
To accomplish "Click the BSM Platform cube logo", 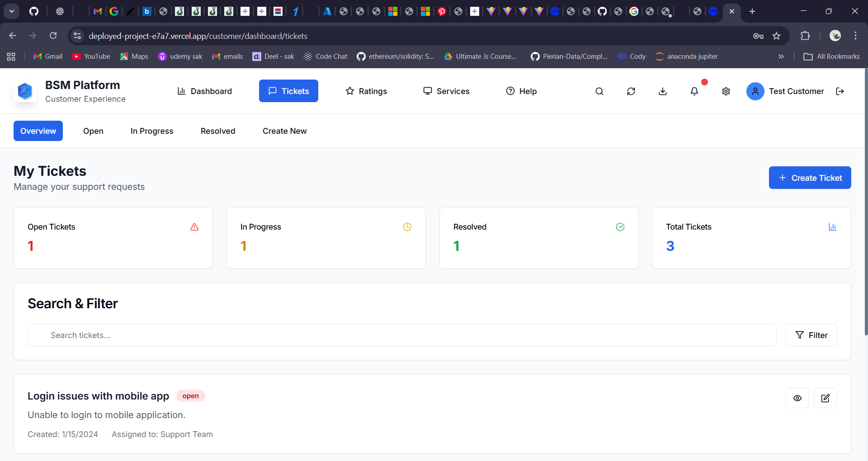I will tap(25, 91).
